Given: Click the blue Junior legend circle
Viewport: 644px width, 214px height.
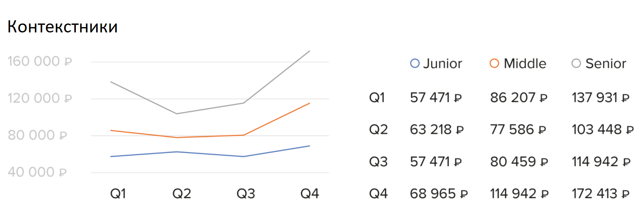Looking at the screenshot, I should click(x=414, y=64).
